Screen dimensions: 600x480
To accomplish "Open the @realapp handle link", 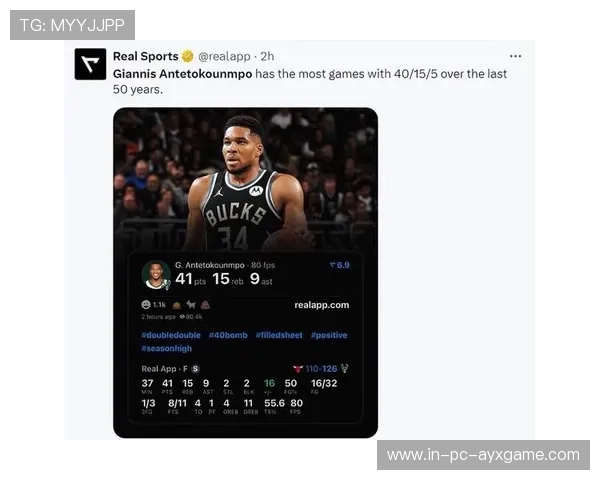I will 224,57.
